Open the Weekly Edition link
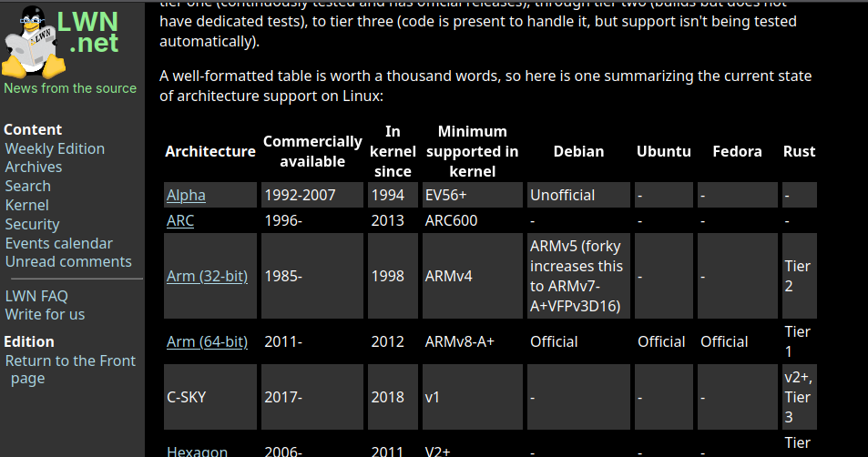The image size is (868, 457). click(55, 148)
